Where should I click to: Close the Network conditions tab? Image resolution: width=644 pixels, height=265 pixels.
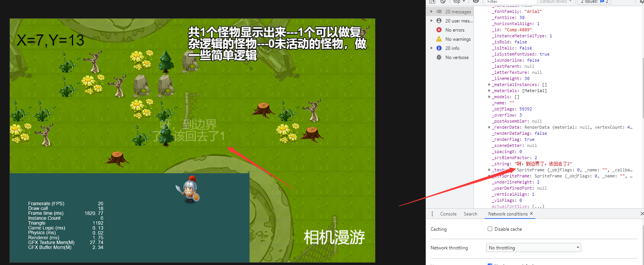pos(531,214)
